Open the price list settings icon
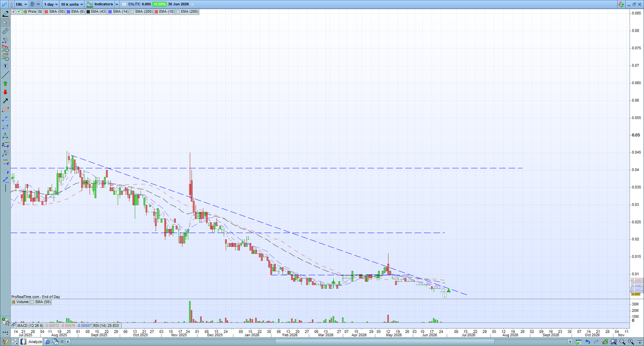This screenshot has width=644, height=346. point(40,11)
